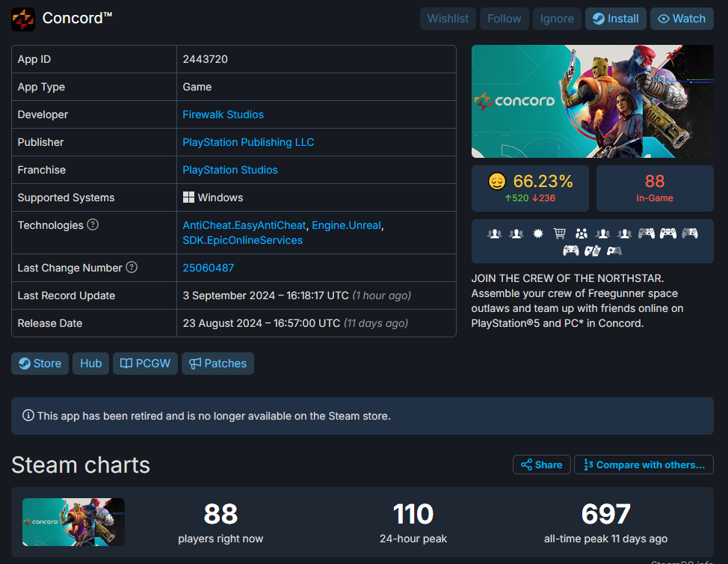The height and width of the screenshot is (564, 728).
Task: Select the App ID value 2443720
Action: 206,59
